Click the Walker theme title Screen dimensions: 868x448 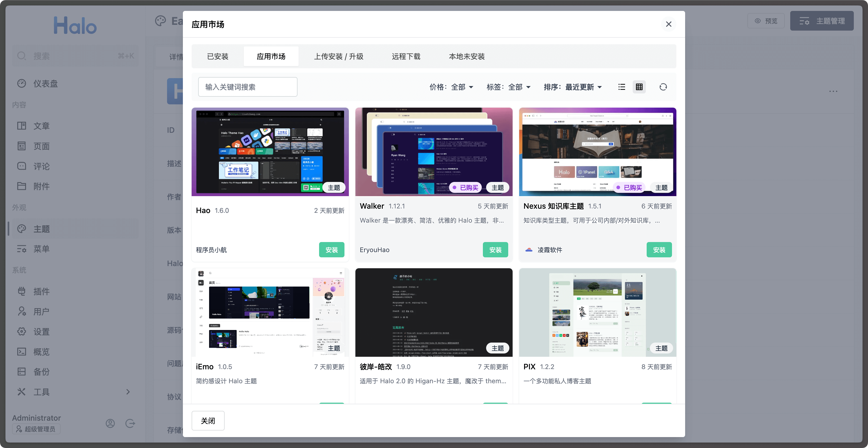tap(372, 206)
